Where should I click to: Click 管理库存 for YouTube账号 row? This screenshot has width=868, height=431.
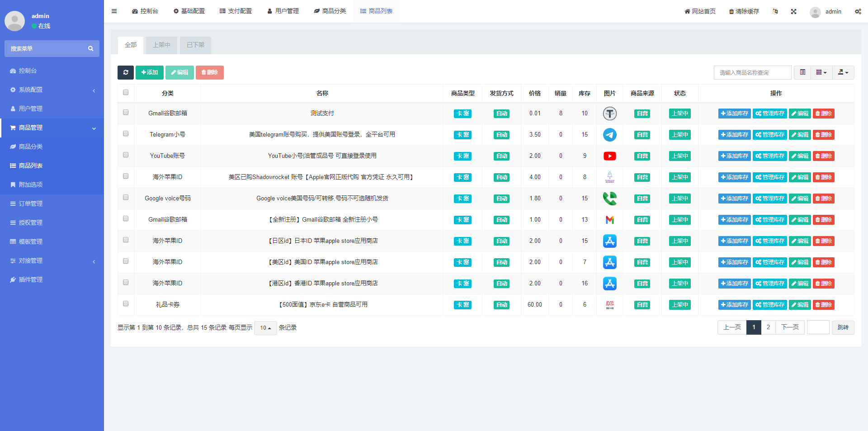click(770, 156)
